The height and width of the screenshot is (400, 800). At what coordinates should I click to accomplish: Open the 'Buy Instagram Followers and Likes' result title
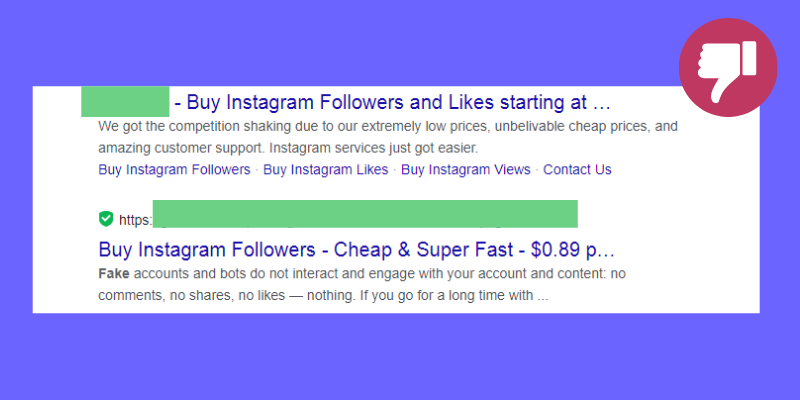tap(392, 103)
